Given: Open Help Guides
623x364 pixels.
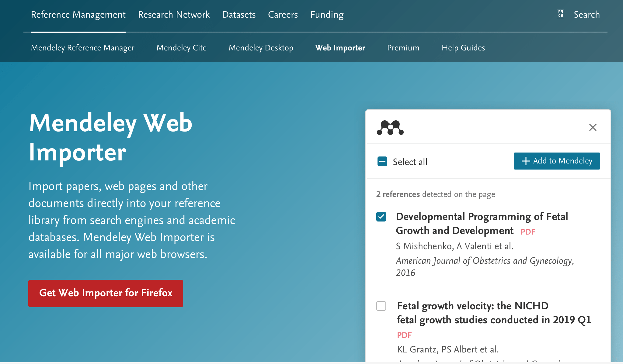Looking at the screenshot, I should pyautogui.click(x=463, y=48).
